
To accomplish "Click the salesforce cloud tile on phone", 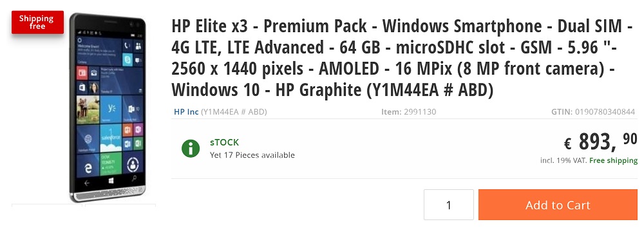I will pos(111,138).
